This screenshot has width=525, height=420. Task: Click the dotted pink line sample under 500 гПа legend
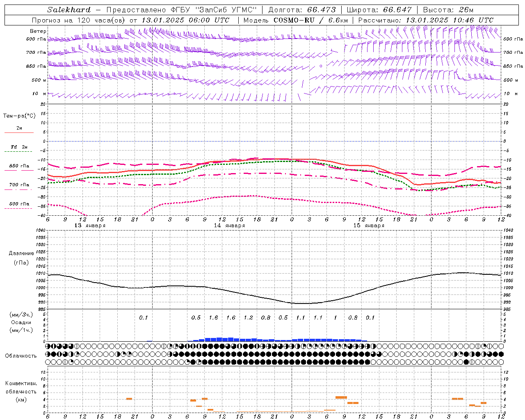(19, 208)
